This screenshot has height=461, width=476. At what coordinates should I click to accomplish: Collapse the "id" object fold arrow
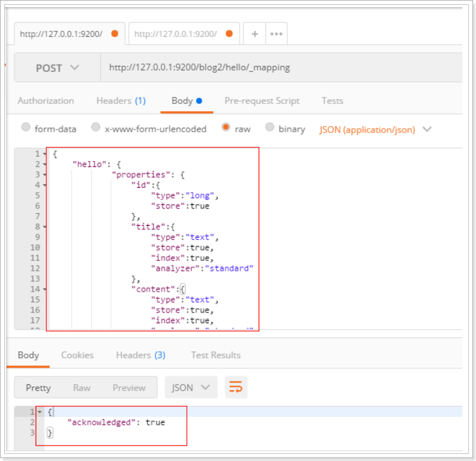[x=45, y=185]
